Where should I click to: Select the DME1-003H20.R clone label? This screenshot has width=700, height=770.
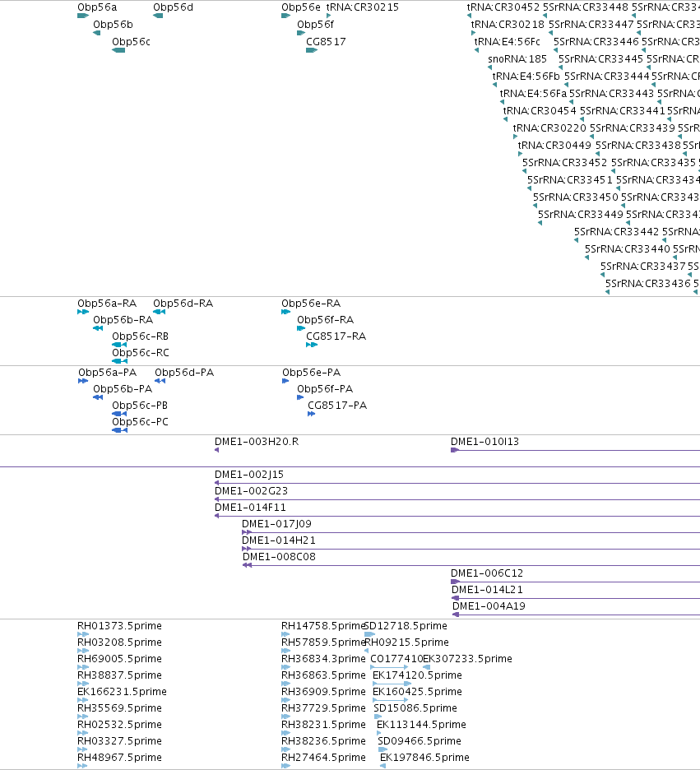pyautogui.click(x=257, y=442)
